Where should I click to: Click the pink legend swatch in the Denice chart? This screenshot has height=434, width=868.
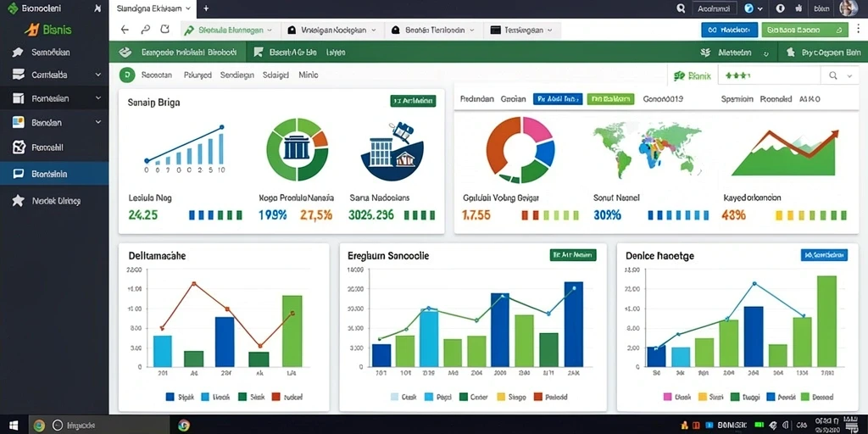click(667, 397)
